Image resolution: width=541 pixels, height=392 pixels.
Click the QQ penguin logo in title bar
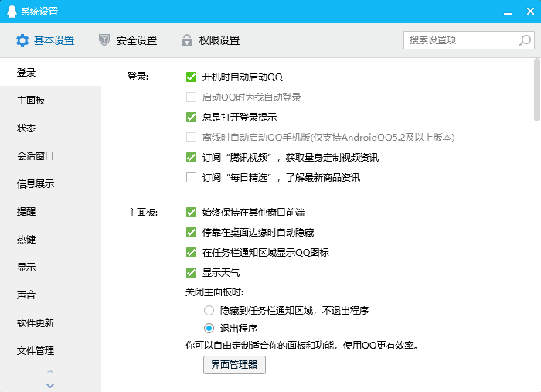click(x=12, y=12)
